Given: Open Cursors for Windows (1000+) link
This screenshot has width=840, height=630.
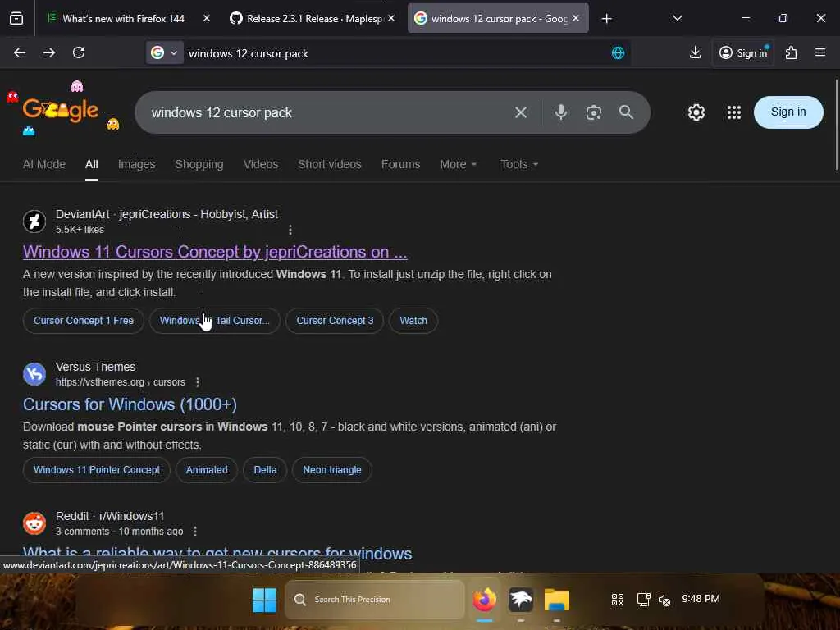Looking at the screenshot, I should pos(130,404).
